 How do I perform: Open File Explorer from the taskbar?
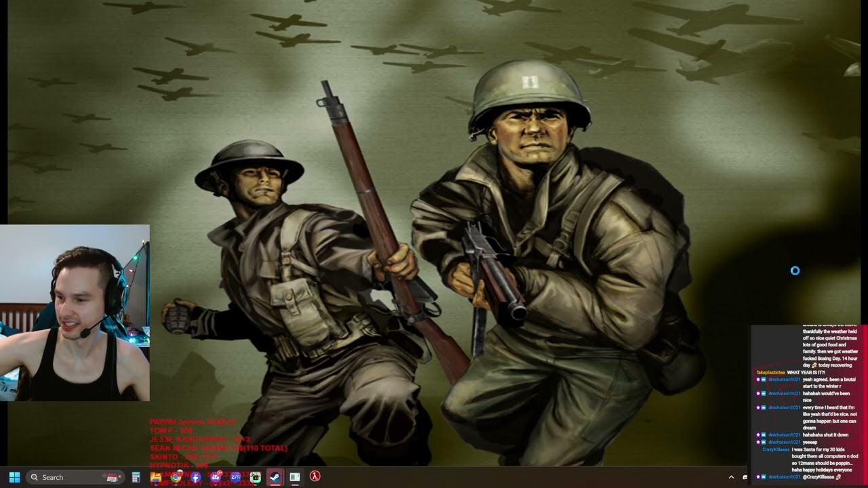156,477
